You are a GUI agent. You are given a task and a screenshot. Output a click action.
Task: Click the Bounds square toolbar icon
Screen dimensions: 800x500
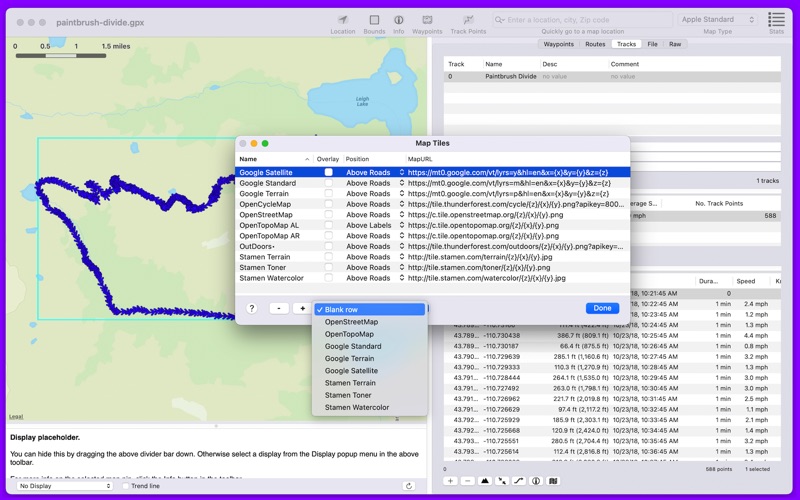click(x=374, y=20)
